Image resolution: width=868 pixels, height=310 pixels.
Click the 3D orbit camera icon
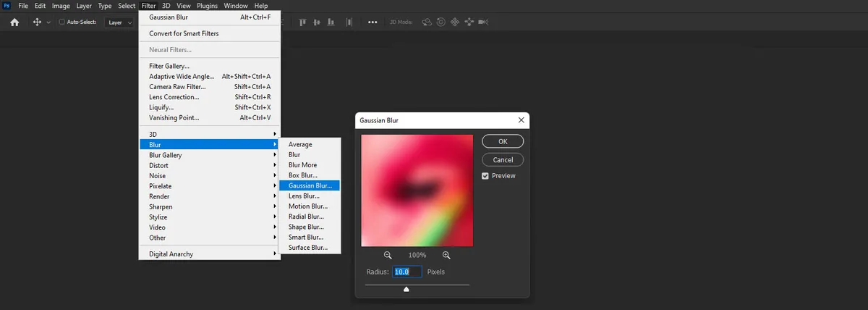pos(427,22)
